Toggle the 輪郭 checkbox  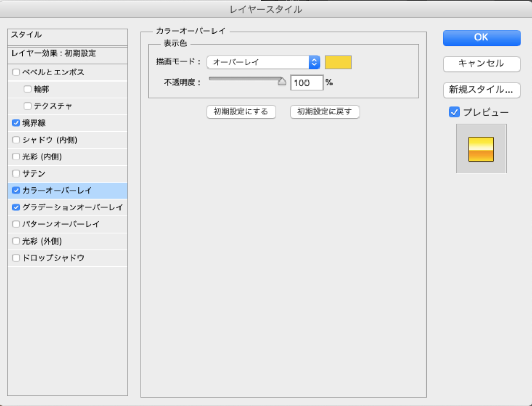click(x=28, y=89)
